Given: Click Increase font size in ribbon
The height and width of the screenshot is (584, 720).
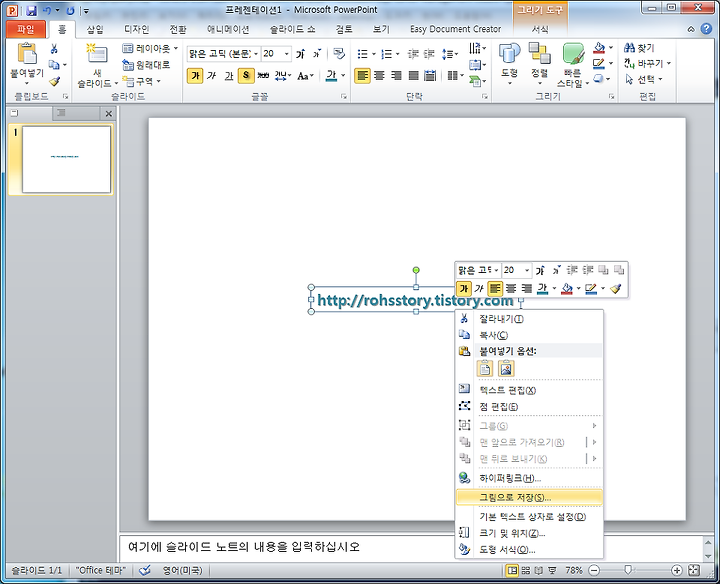Looking at the screenshot, I should (300, 54).
